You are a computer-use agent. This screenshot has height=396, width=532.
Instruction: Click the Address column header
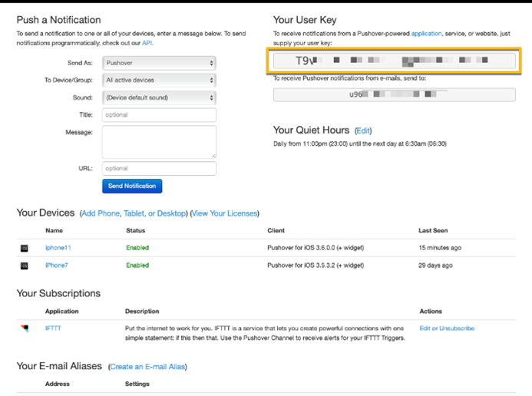point(58,384)
